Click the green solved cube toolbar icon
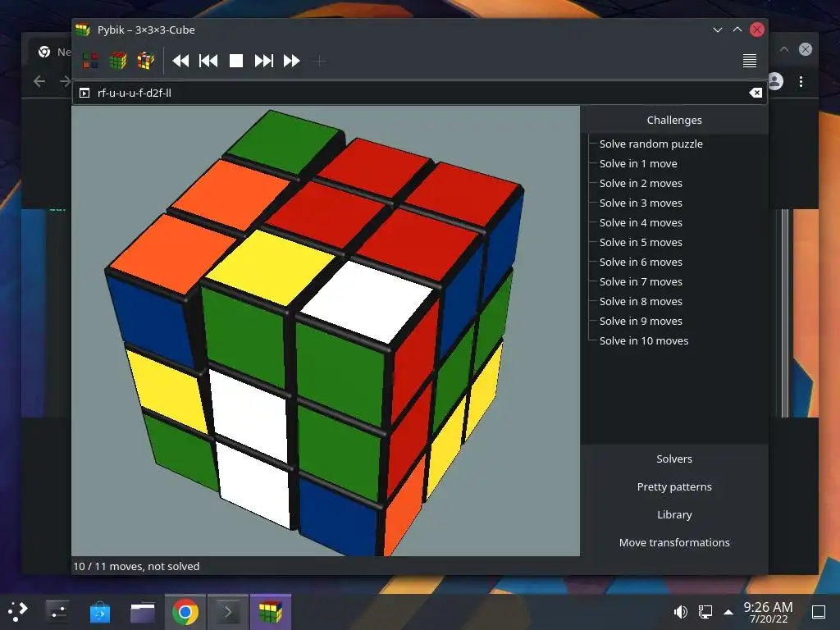 118,61
